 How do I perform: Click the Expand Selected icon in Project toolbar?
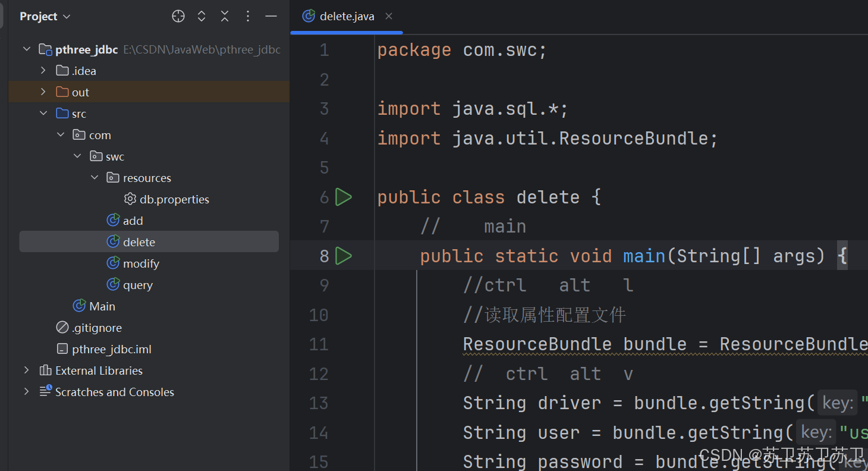202,16
